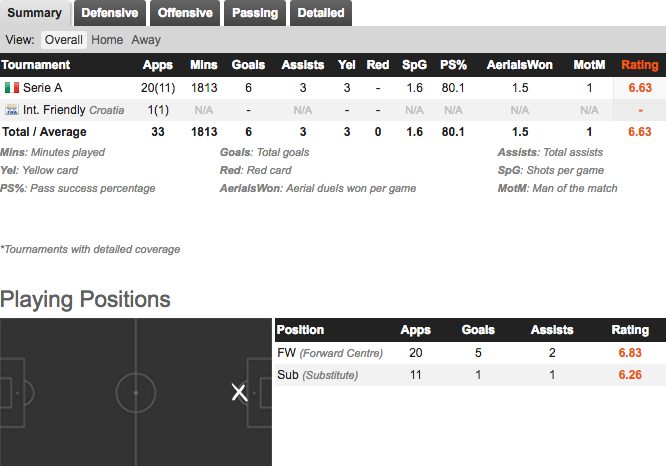This screenshot has height=466, width=666.
Task: Click the Italy flag icon beside Serie A
Action: coord(12,88)
